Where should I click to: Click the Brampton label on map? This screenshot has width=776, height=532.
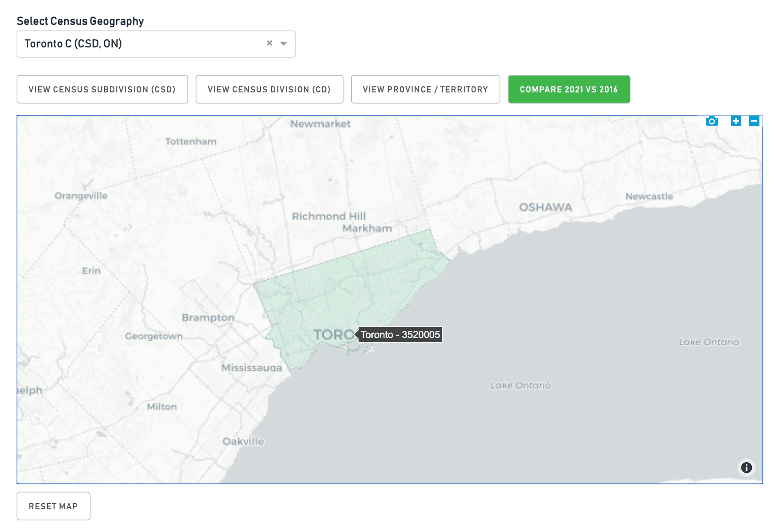click(208, 318)
